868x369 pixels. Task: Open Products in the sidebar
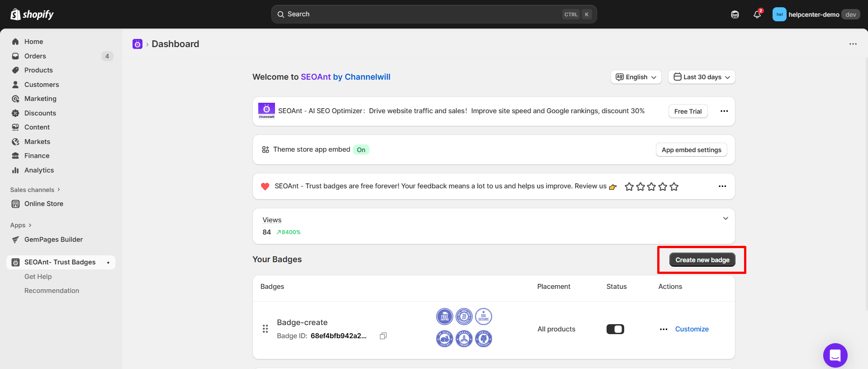(38, 70)
